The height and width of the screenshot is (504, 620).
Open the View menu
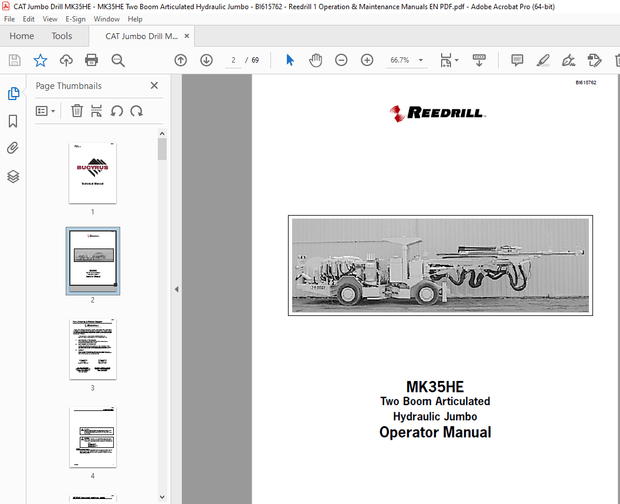(50, 19)
